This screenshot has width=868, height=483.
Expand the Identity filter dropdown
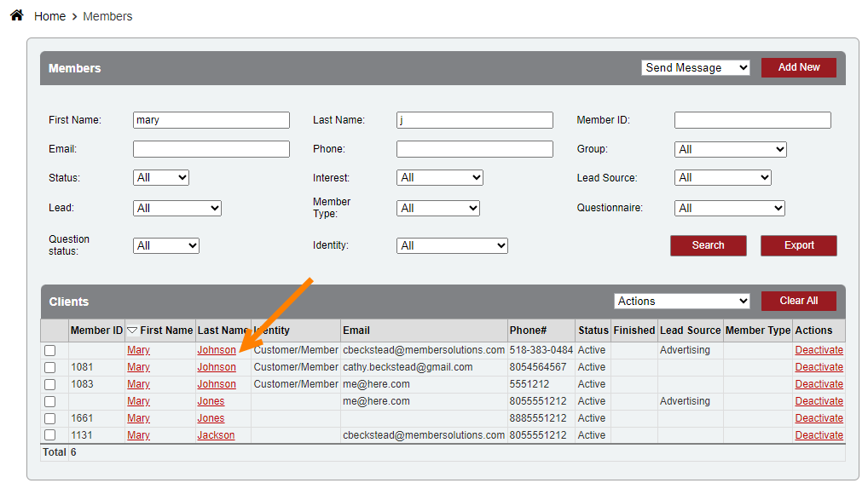tap(452, 246)
